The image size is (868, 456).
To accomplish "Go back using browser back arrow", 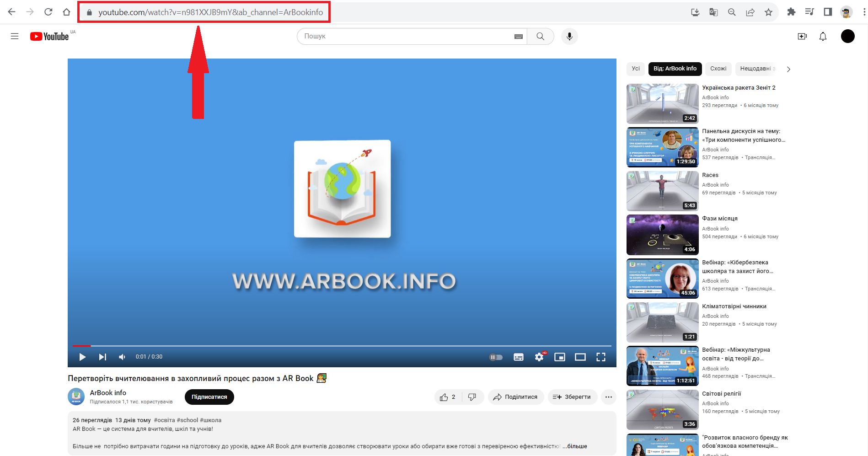I will point(12,12).
